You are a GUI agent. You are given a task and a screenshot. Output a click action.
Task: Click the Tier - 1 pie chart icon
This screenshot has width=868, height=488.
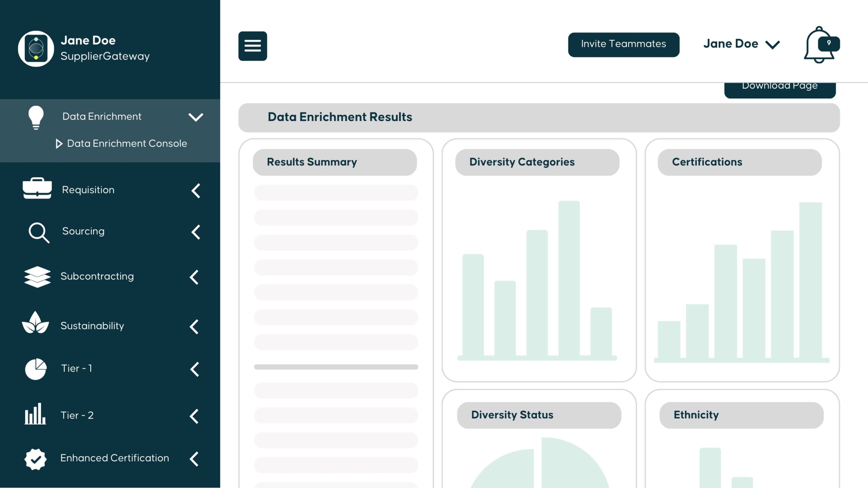pos(36,369)
